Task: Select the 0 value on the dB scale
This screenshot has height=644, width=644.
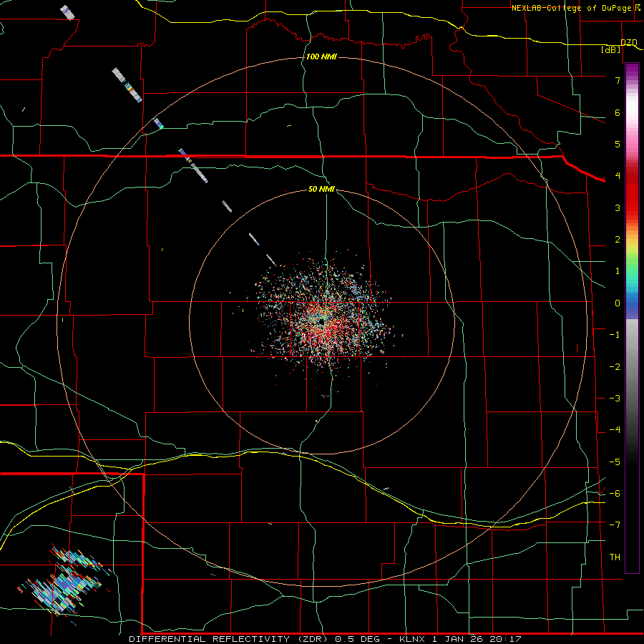Action: click(x=618, y=303)
